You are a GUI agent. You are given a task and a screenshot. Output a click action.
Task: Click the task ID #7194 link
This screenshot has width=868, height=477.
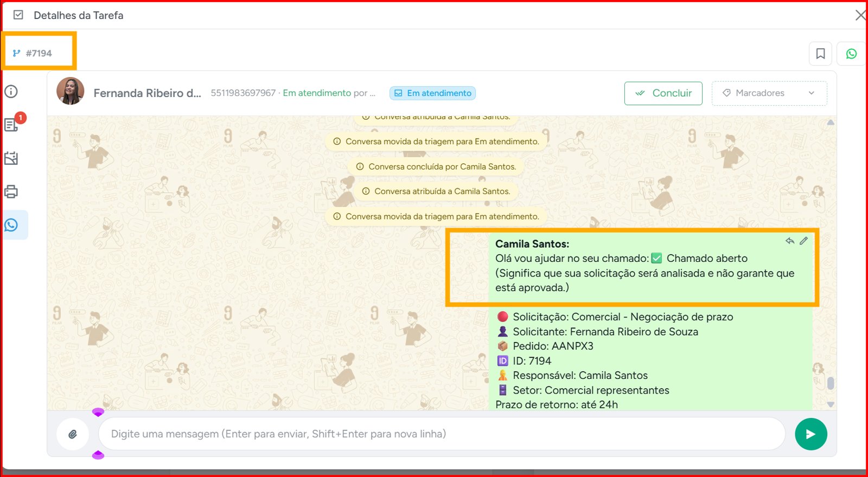(x=33, y=53)
